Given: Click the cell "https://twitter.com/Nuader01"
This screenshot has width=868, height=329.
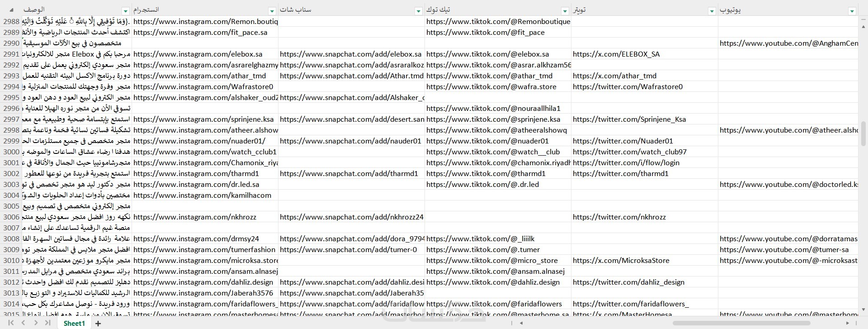Looking at the screenshot, I should pyautogui.click(x=645, y=141).
